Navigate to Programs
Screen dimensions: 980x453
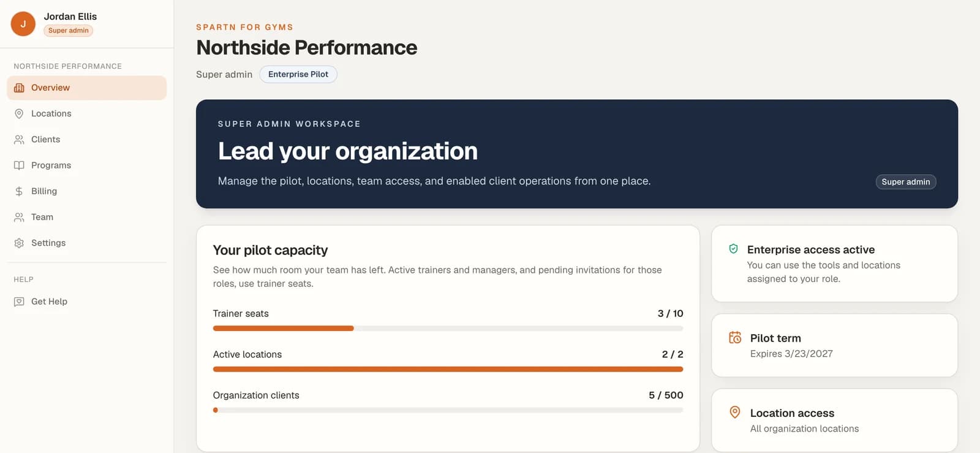click(x=86, y=166)
